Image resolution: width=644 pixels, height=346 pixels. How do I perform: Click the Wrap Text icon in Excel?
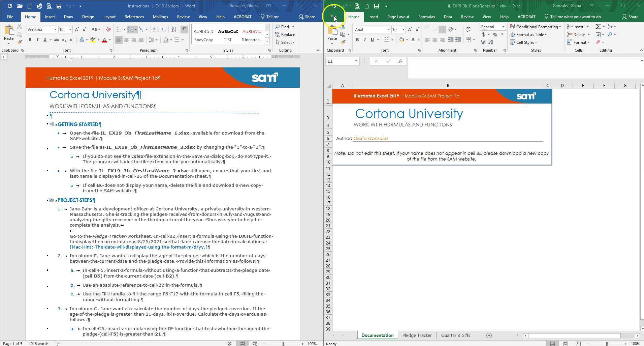(x=468, y=30)
